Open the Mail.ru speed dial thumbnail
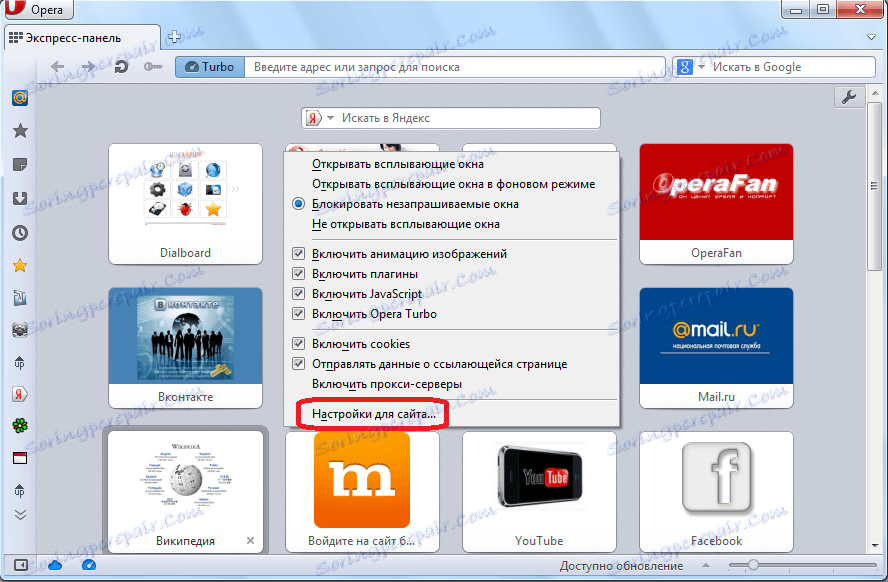This screenshot has height=582, width=888. (x=716, y=348)
